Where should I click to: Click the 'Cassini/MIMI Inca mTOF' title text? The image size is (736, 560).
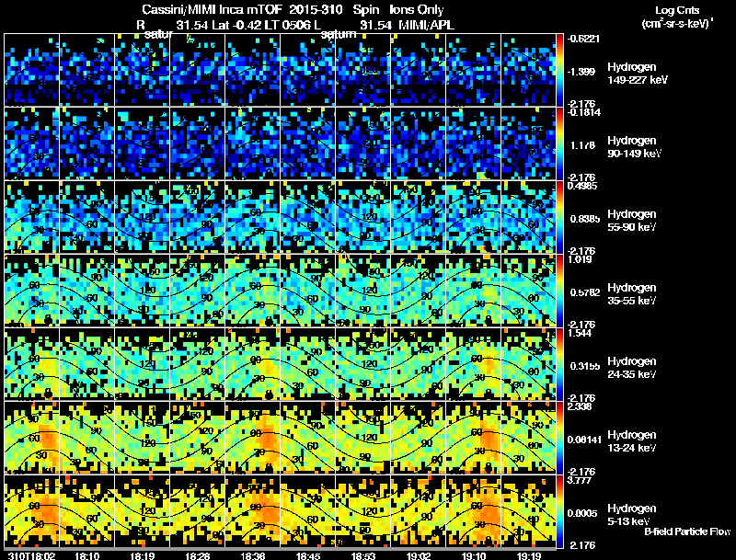click(212, 10)
